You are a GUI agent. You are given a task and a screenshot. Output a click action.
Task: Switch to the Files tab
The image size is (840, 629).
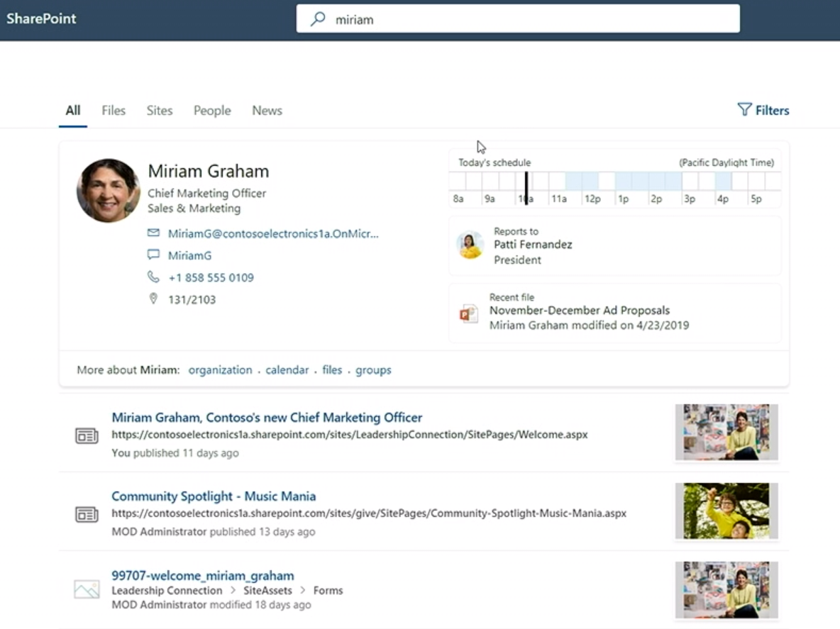(x=114, y=111)
